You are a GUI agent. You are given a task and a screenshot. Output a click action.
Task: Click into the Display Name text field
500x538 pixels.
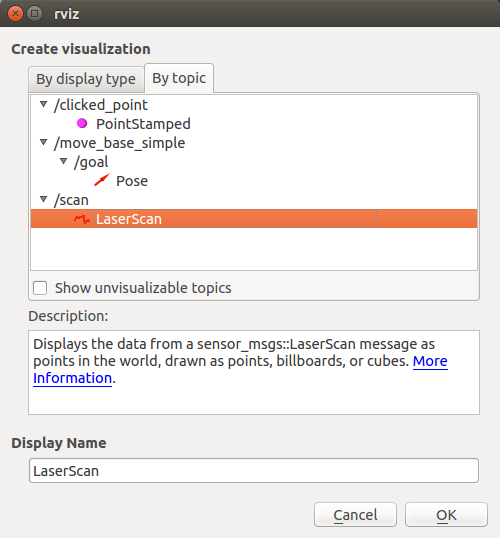pyautogui.click(x=254, y=471)
